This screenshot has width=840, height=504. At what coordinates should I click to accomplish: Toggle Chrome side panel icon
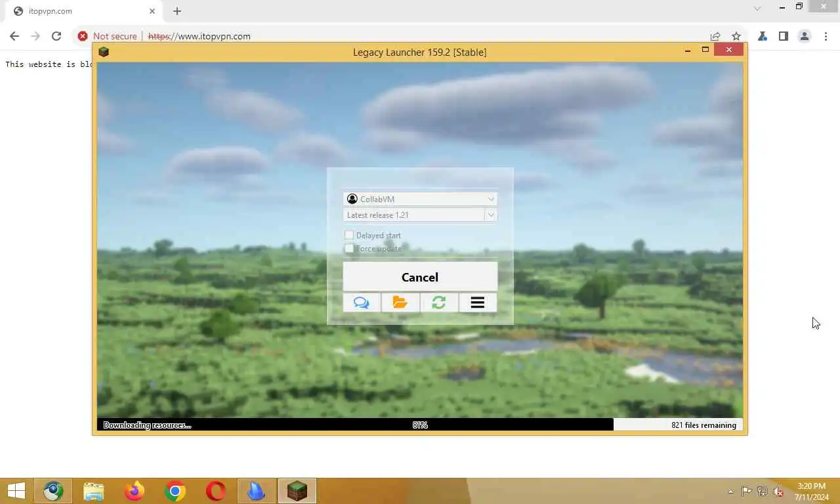click(x=784, y=36)
